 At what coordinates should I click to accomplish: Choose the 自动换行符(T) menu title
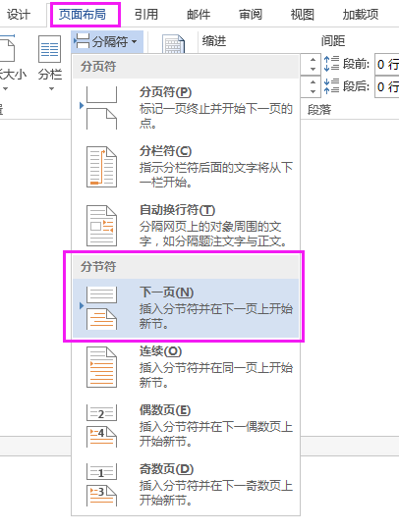tap(177, 210)
